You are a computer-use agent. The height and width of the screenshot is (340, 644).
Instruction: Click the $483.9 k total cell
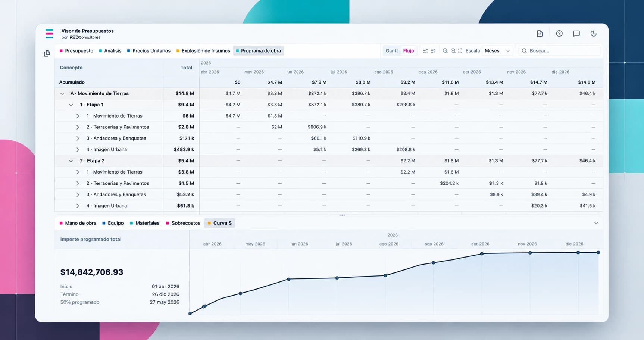pyautogui.click(x=184, y=150)
